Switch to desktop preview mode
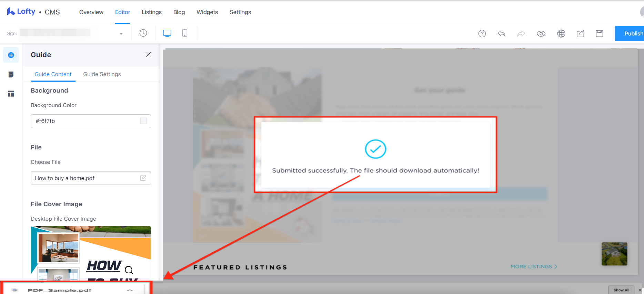 coord(167,33)
